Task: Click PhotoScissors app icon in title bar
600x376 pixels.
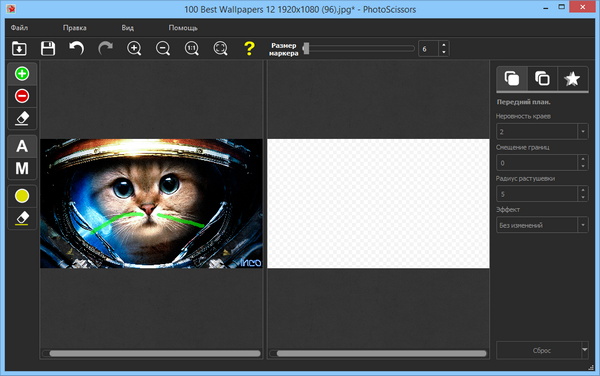Action: [11, 8]
